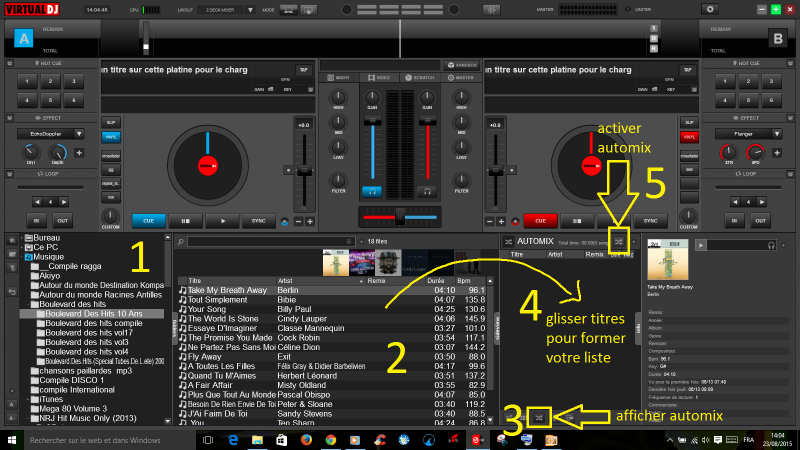Click left deck pitch fader
Image resolution: width=800 pixels, height=450 pixels.
[x=304, y=171]
